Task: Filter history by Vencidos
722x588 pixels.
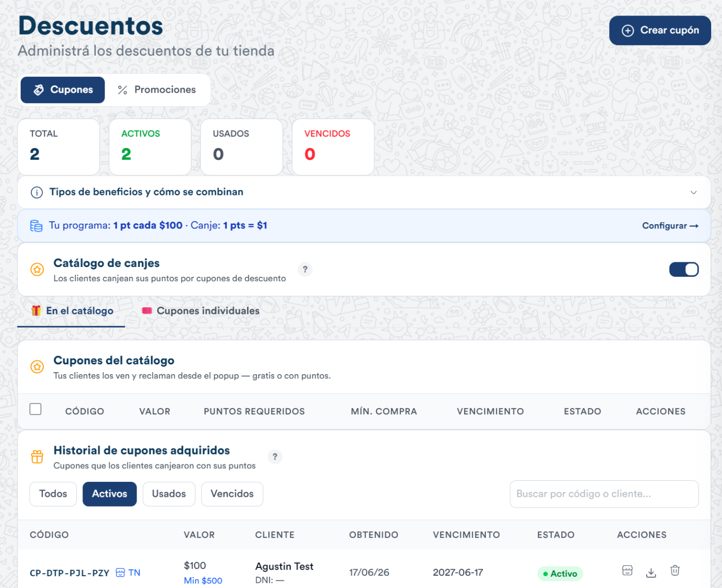Action: 232,494
